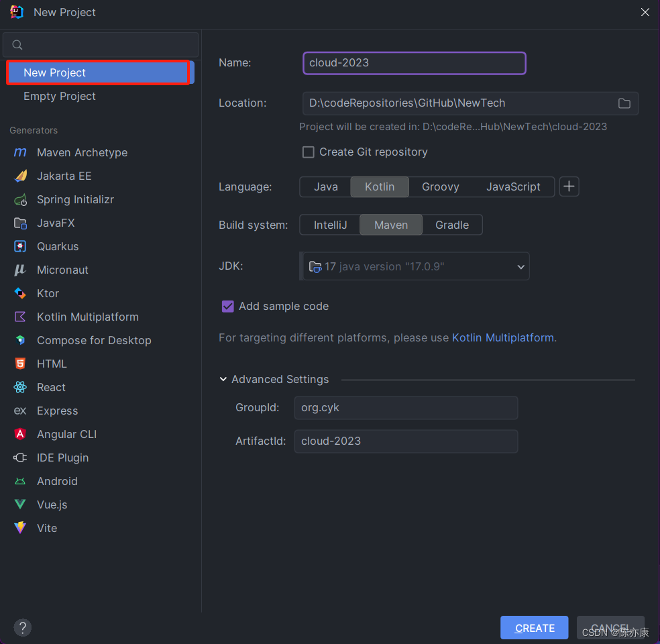Viewport: 660px width, 644px height.
Task: Choose Gradle build system
Action: (452, 225)
